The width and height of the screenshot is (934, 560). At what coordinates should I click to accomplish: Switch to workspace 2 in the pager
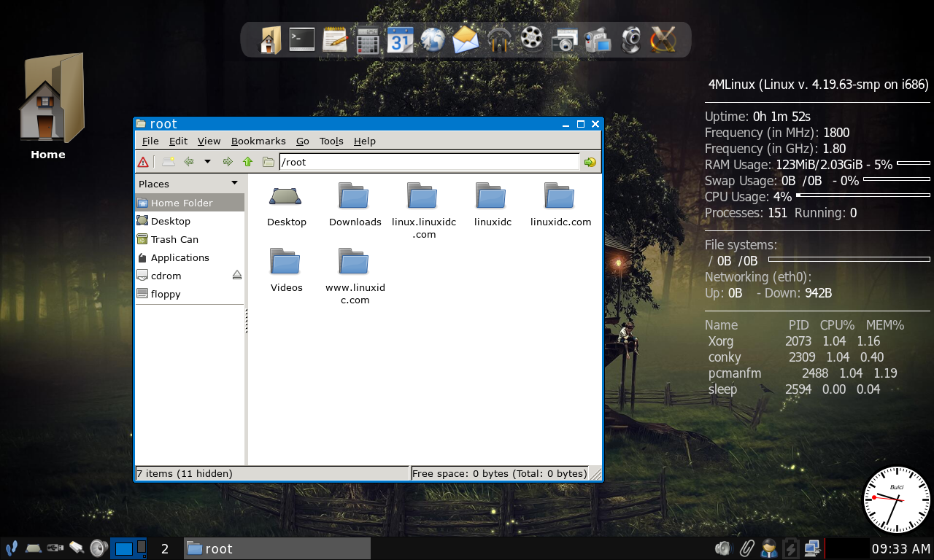coord(165,548)
